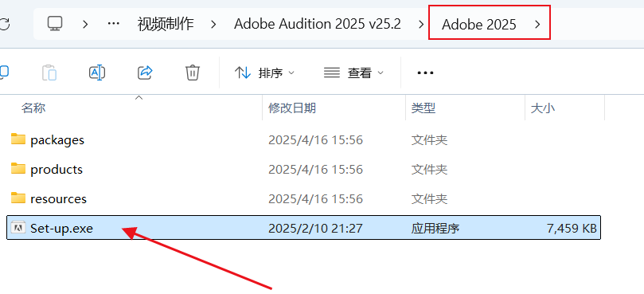Expand the chevron after Adobe 2025
This screenshot has height=294, width=644.
tap(537, 24)
